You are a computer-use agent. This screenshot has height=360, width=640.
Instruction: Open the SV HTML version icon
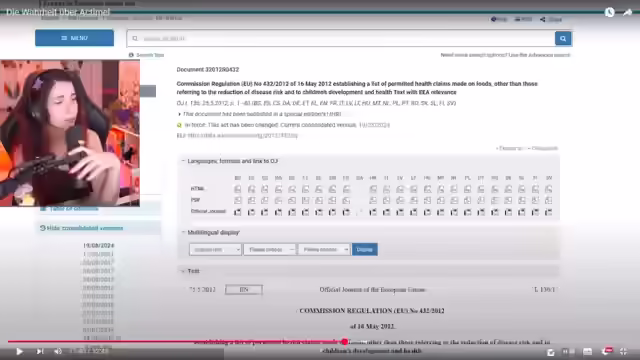[x=549, y=189]
